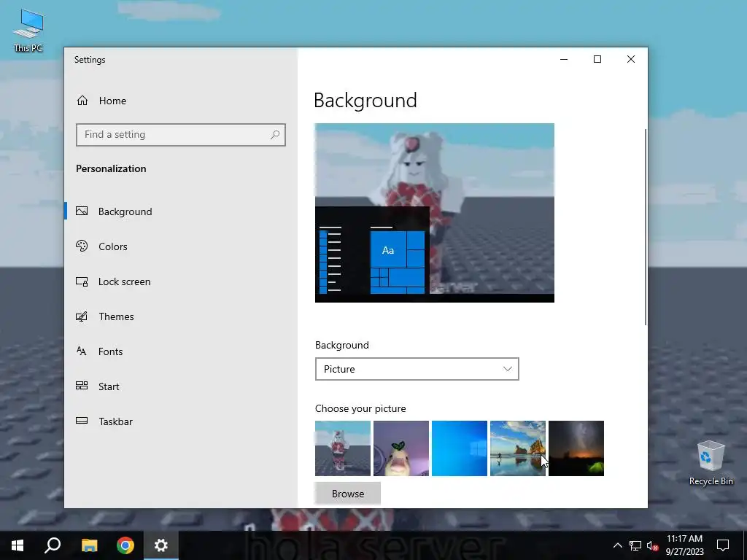Click the Lock screen icon
This screenshot has height=560, width=747.
[x=82, y=281]
